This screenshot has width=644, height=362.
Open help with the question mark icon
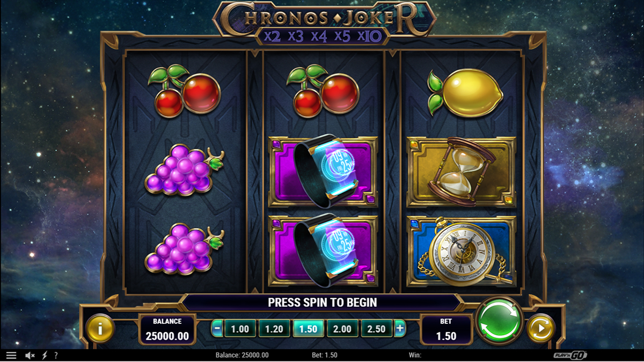pyautogui.click(x=56, y=355)
